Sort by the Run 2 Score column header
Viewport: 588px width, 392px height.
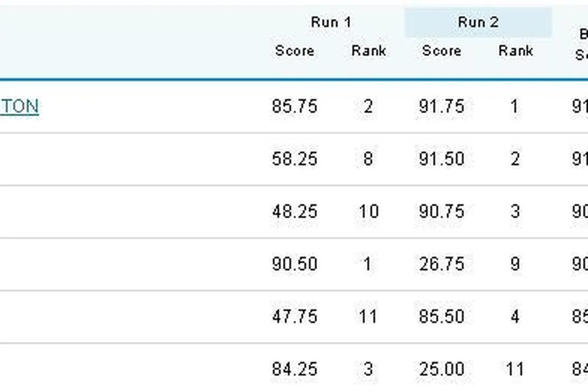pyautogui.click(x=441, y=51)
